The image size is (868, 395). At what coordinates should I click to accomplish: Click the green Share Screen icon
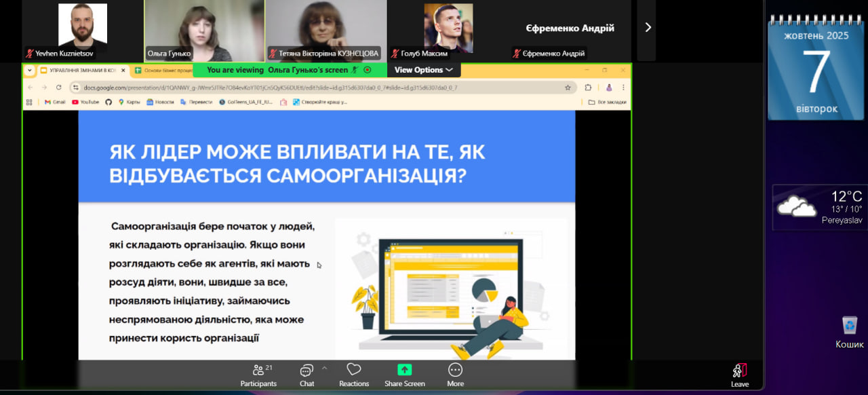coord(404,370)
